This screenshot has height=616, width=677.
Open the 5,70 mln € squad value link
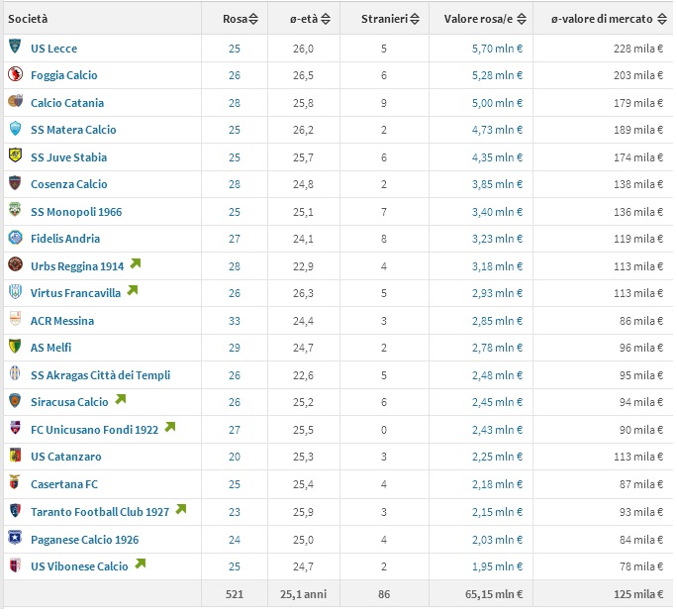coord(497,49)
